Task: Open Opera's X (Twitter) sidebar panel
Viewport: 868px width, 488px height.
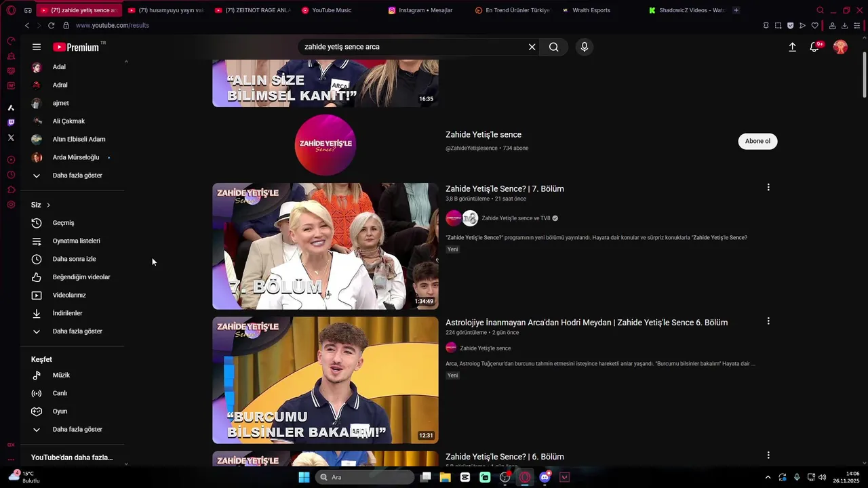Action: pyautogui.click(x=11, y=138)
